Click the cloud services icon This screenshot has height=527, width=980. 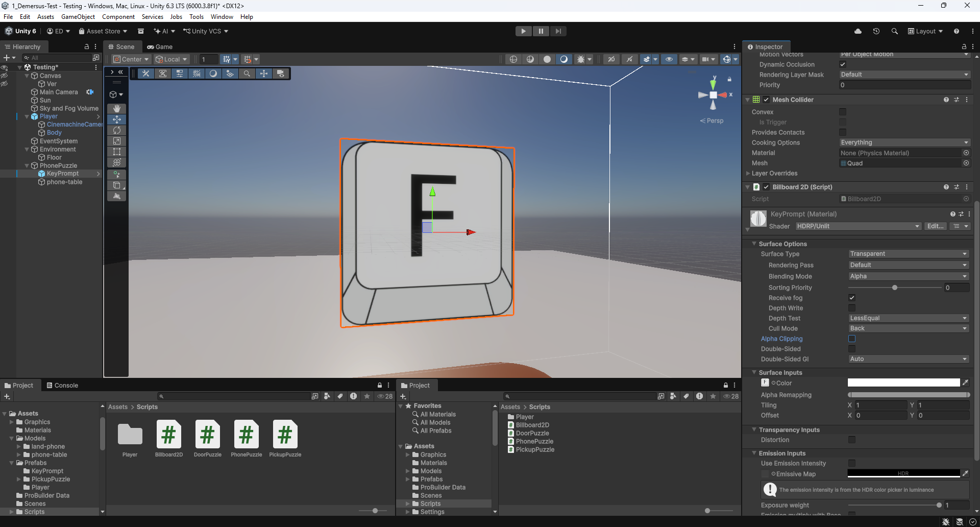[x=858, y=31]
